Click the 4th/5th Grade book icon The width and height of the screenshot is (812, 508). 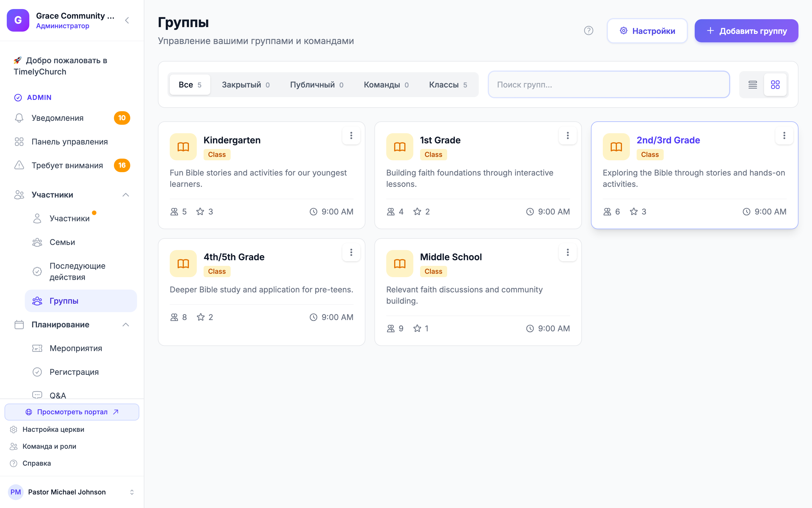[x=183, y=264]
